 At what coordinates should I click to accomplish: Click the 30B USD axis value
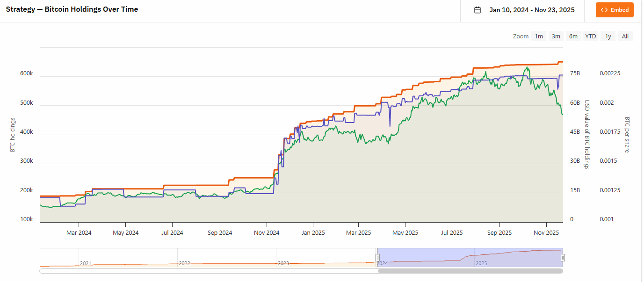pyautogui.click(x=575, y=161)
